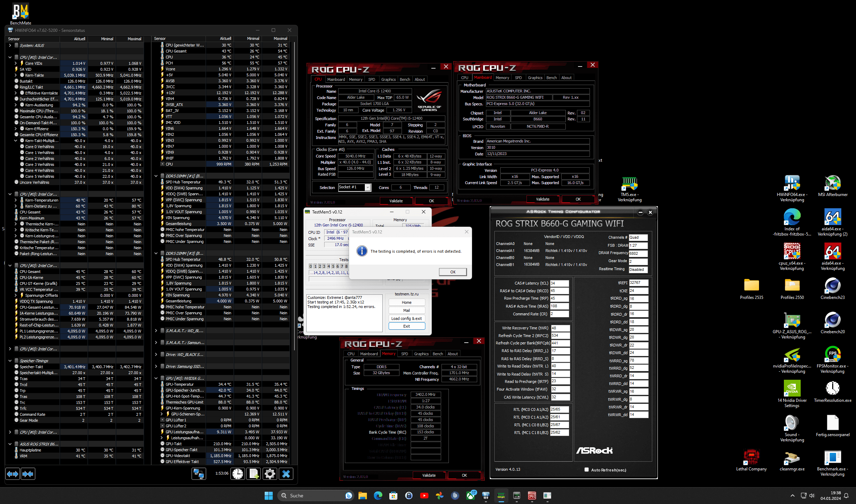The width and height of the screenshot is (856, 504).
Task: Click HWiNFO collapse columns arrows icon
Action: click(x=28, y=474)
